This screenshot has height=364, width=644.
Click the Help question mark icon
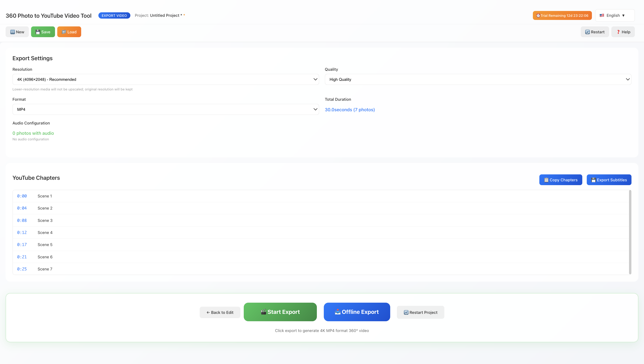click(618, 32)
